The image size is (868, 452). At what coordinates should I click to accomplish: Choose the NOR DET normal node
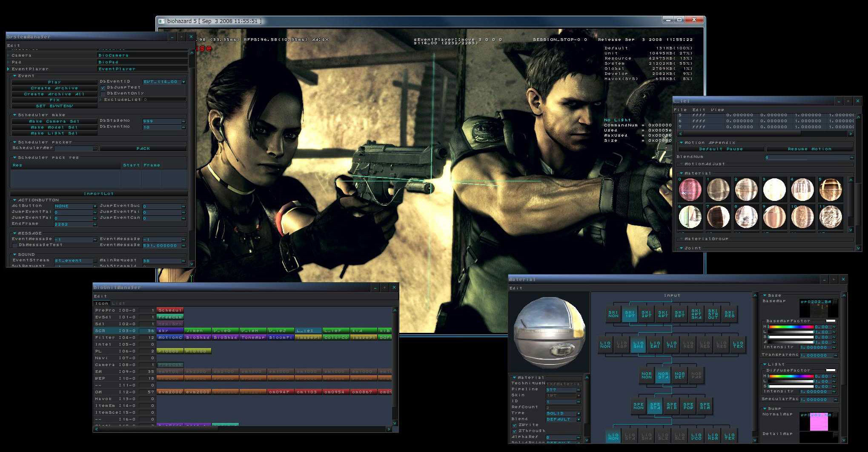point(680,375)
